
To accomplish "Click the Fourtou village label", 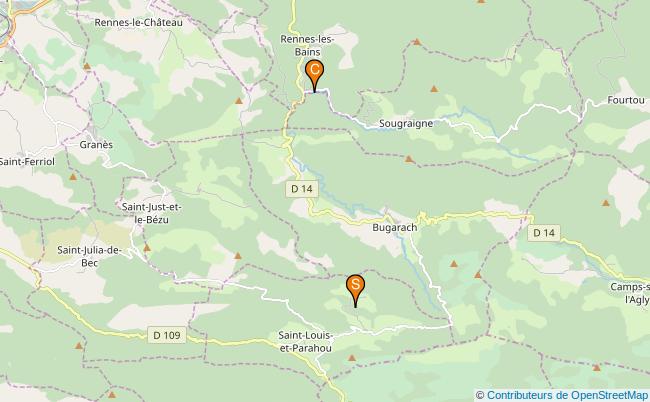I will 626,100.
